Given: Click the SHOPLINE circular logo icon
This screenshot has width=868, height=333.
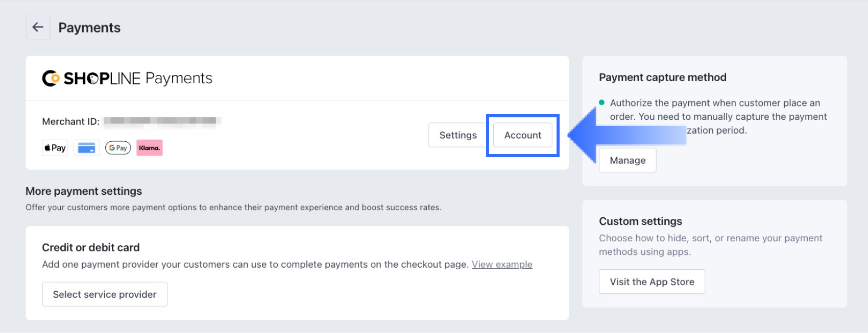Looking at the screenshot, I should (51, 78).
